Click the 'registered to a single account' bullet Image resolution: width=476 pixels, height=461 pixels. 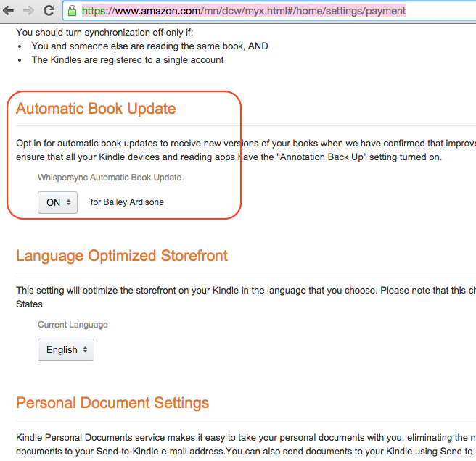point(127,60)
